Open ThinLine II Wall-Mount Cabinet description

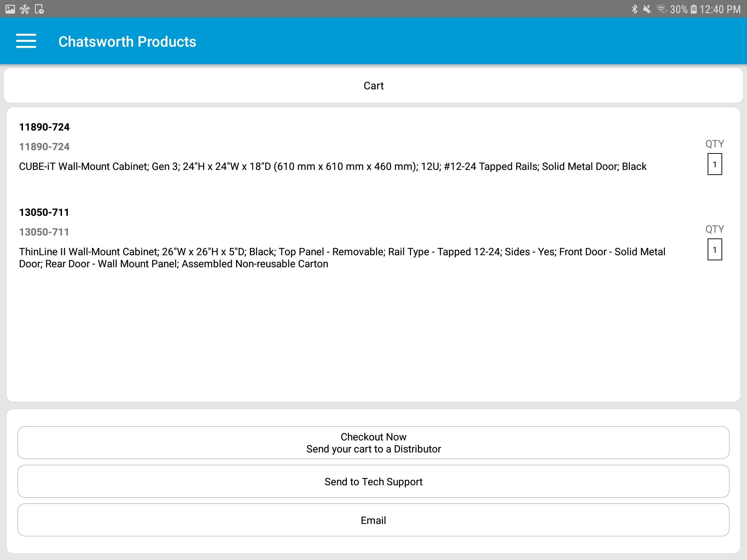342,258
